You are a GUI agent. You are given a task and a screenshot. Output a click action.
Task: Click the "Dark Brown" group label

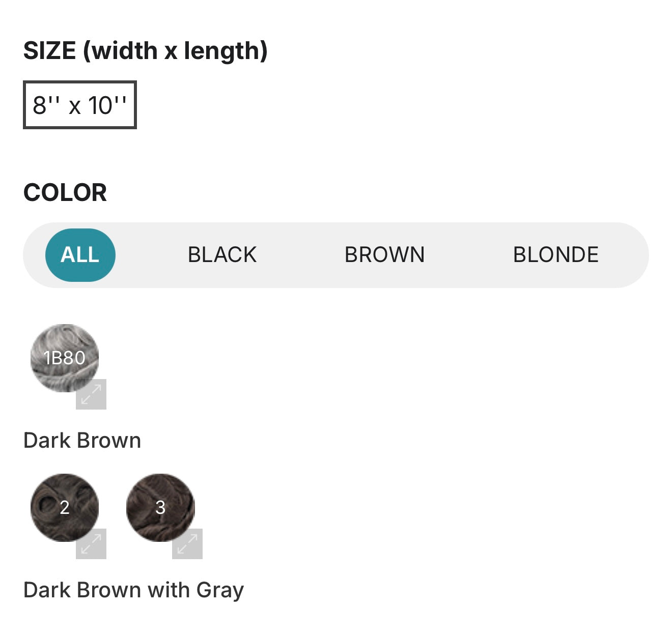(82, 441)
